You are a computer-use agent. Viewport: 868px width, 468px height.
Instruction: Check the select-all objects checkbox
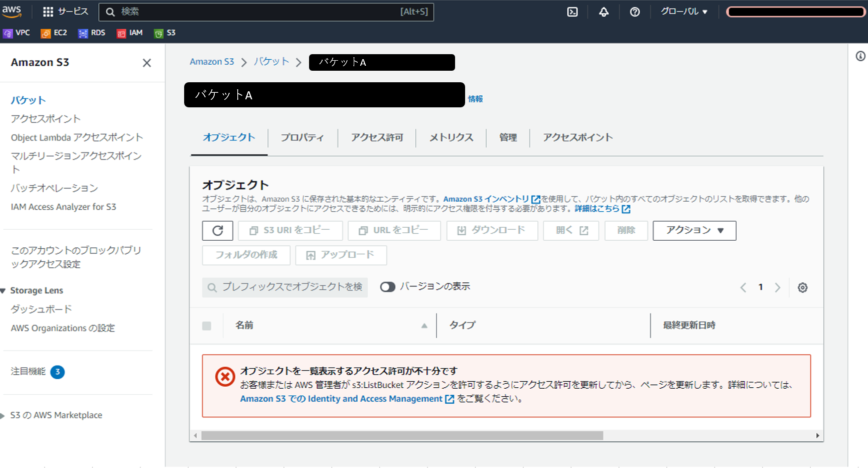click(x=207, y=326)
